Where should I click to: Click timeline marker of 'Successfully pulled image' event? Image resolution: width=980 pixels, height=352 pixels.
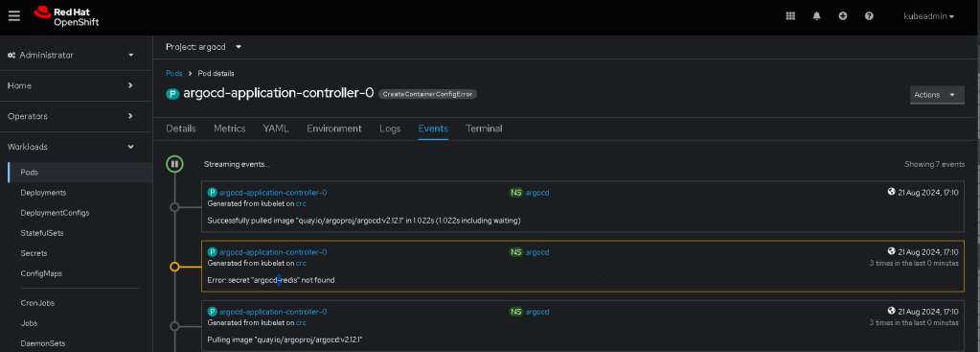click(174, 207)
